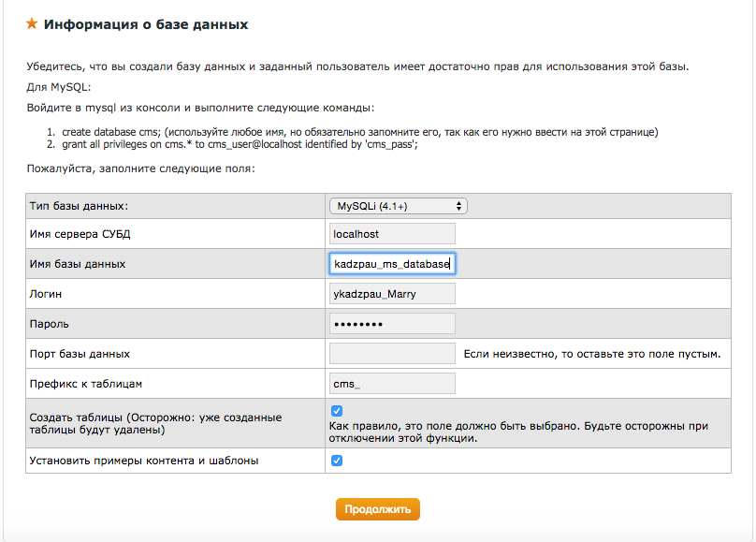
Task: Focus the database name field with kadzpau_ms_database
Action: [392, 264]
